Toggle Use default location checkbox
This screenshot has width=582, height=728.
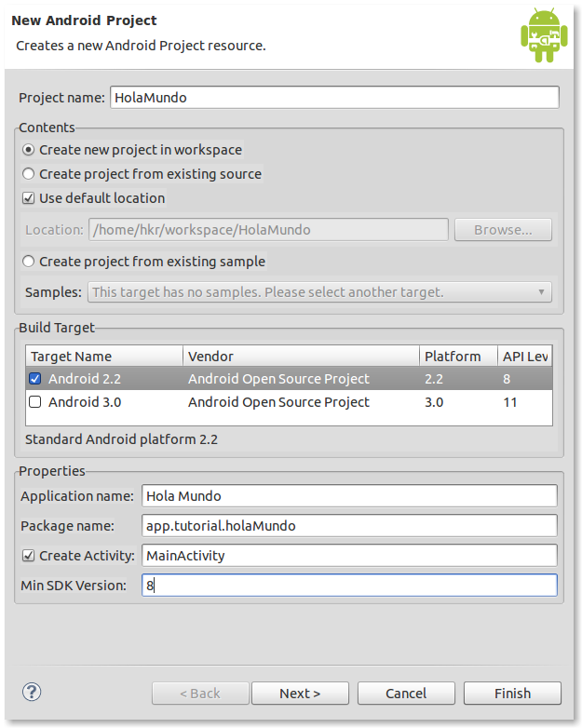pos(28,198)
